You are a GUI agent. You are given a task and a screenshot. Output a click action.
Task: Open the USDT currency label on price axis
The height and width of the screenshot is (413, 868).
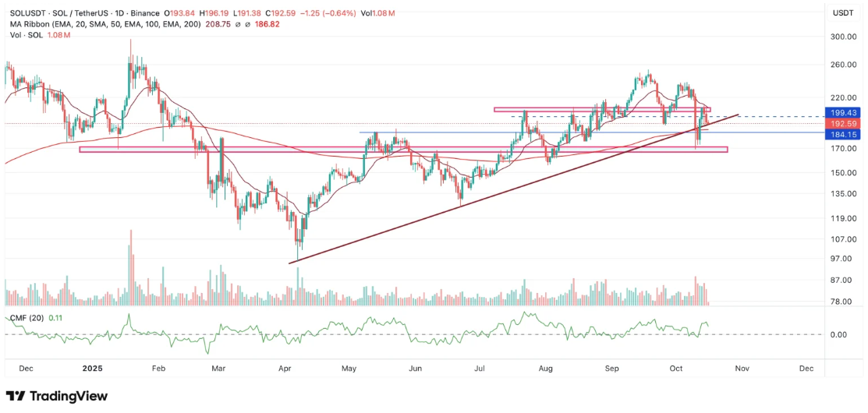pyautogui.click(x=843, y=13)
